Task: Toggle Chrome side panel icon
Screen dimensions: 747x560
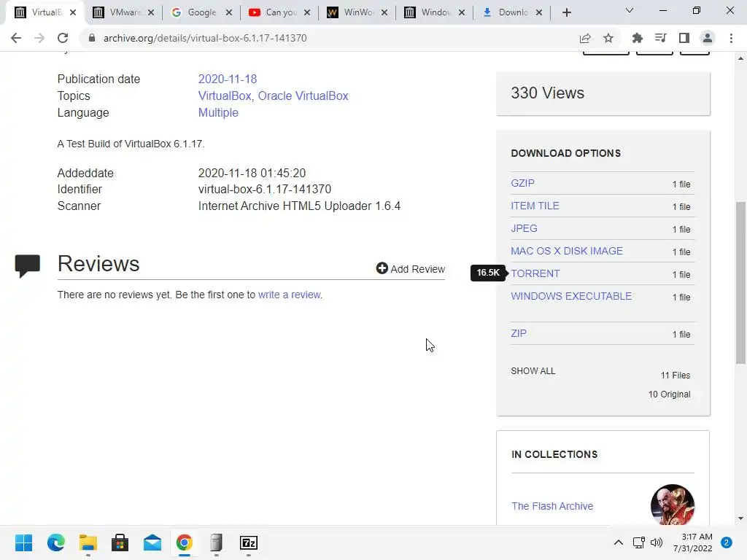Action: 684,38
